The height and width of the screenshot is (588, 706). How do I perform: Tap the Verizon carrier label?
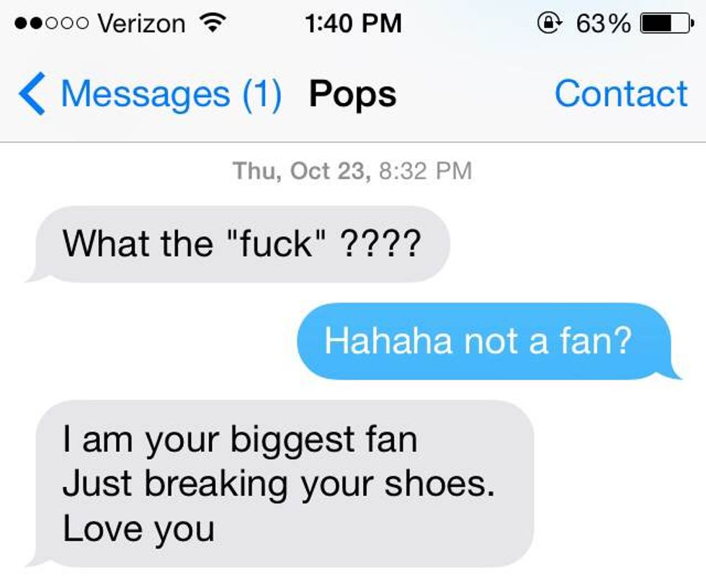pos(140,23)
